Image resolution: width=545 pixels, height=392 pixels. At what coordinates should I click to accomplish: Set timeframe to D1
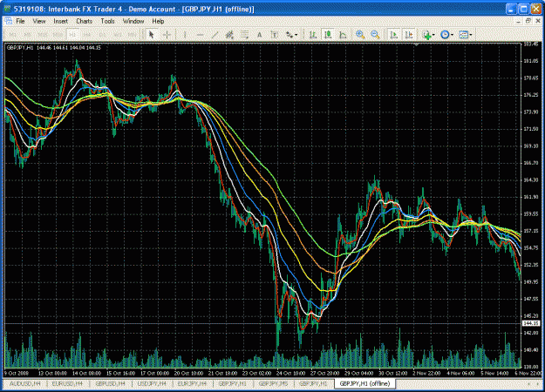point(102,35)
